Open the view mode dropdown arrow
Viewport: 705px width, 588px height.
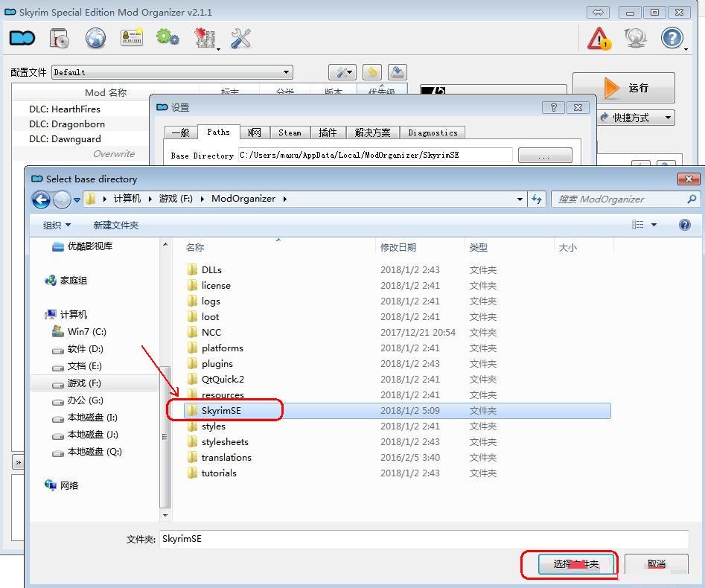click(654, 225)
